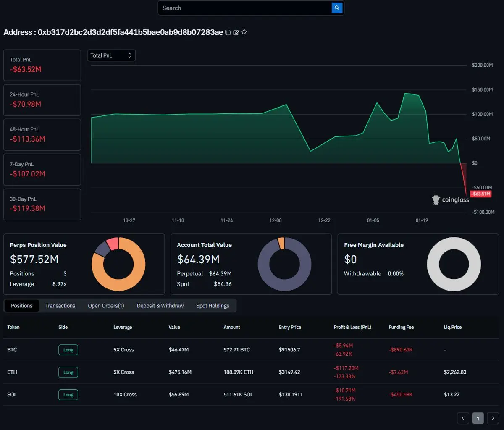View the Spot Holdings tab
Screen dimensions: 504x430
click(213, 306)
